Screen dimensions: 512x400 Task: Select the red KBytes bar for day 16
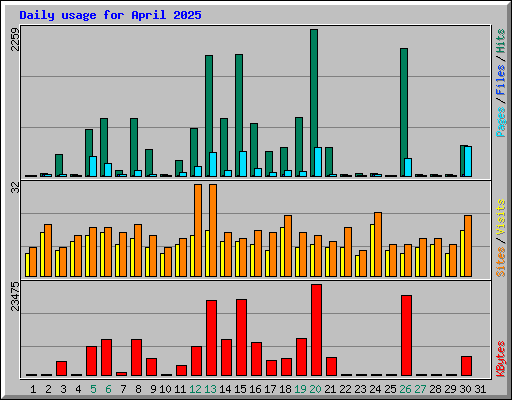tap(256, 359)
